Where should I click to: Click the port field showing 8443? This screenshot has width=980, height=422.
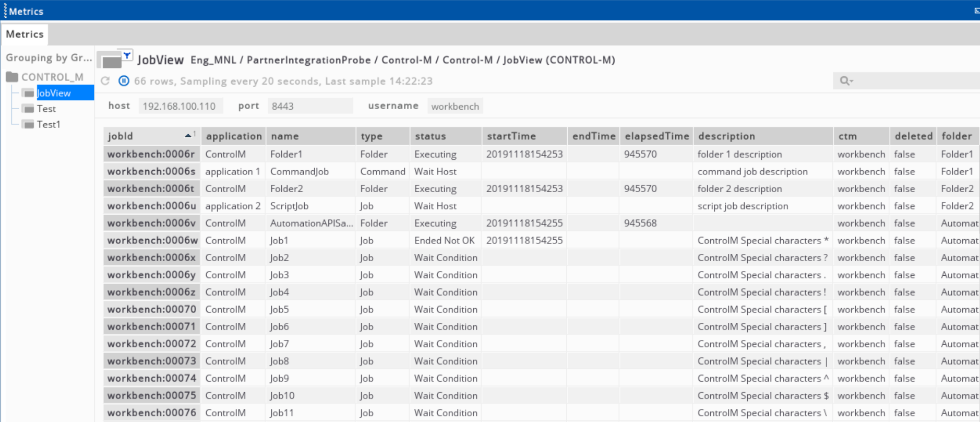click(310, 107)
